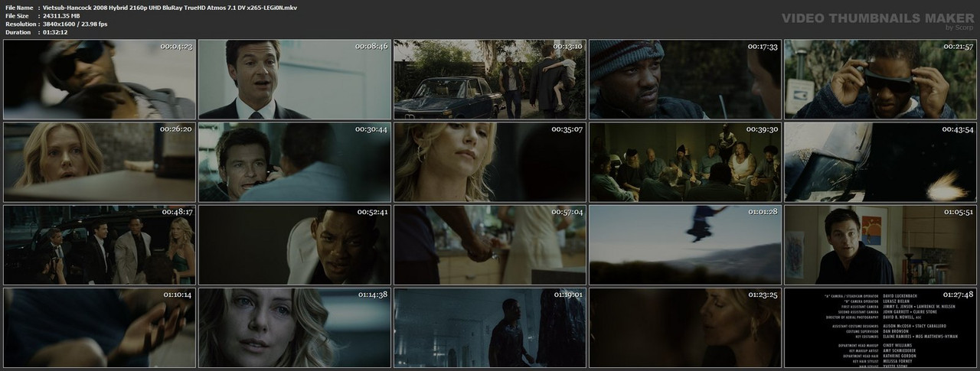Open the thumbnail timestamped 00:08:46
Screen dimensions: 980x371
[x=294, y=80]
